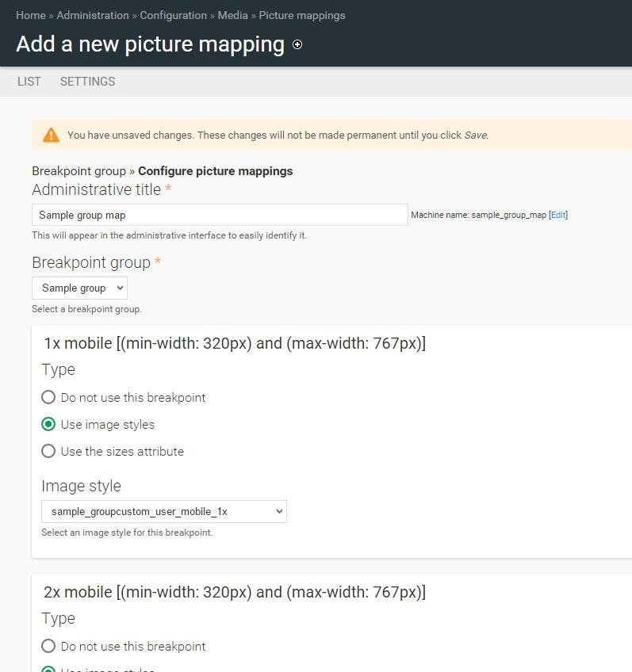The image size is (632, 672).
Task: Open the SETTINGS tab
Action: coord(87,82)
